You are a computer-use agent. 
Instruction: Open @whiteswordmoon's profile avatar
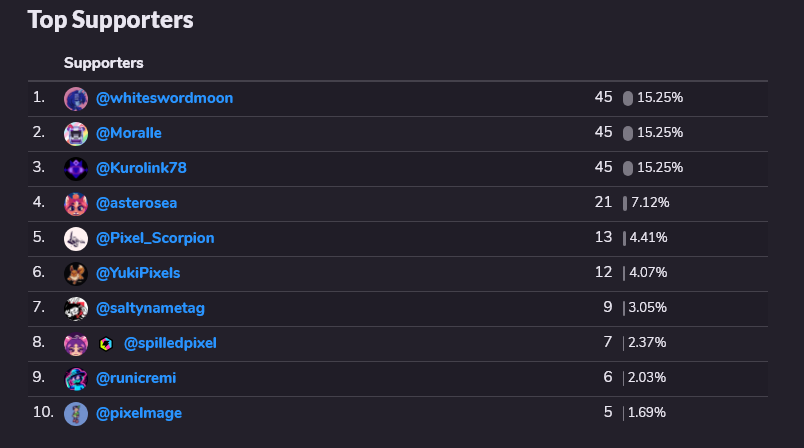pos(76,99)
